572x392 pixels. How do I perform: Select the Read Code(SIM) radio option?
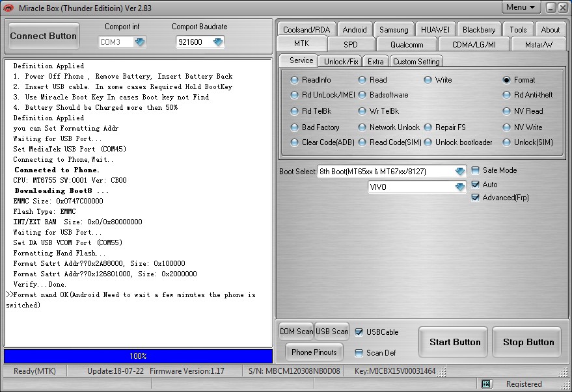(362, 142)
